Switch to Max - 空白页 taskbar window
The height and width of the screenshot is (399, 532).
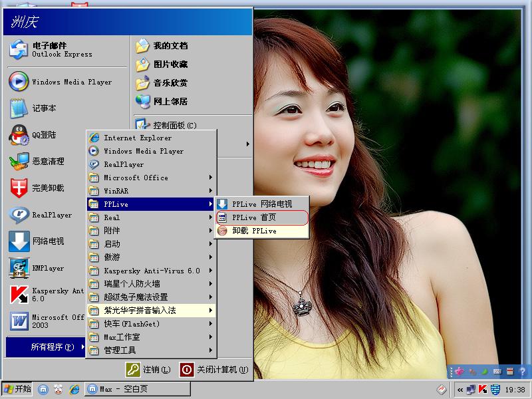(x=137, y=389)
